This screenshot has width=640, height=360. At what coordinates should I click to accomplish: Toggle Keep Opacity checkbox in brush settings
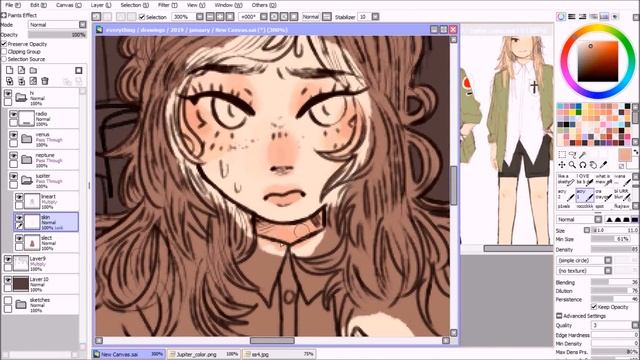(594, 307)
